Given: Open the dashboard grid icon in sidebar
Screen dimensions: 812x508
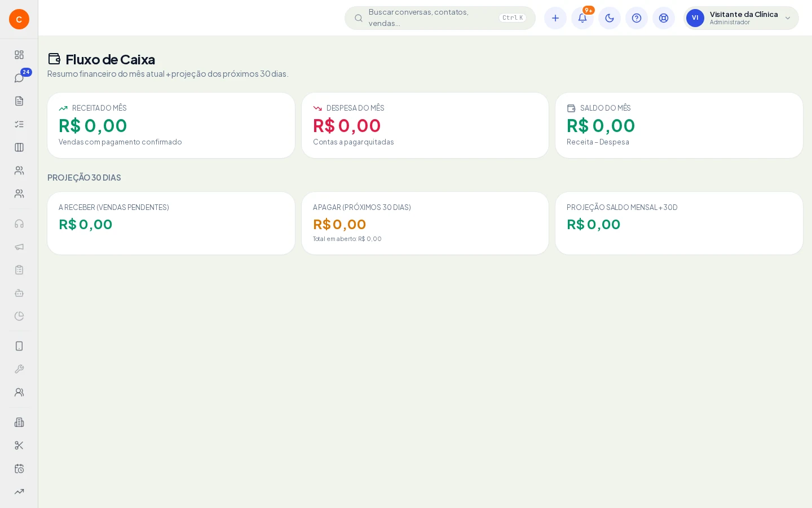Looking at the screenshot, I should click(19, 55).
